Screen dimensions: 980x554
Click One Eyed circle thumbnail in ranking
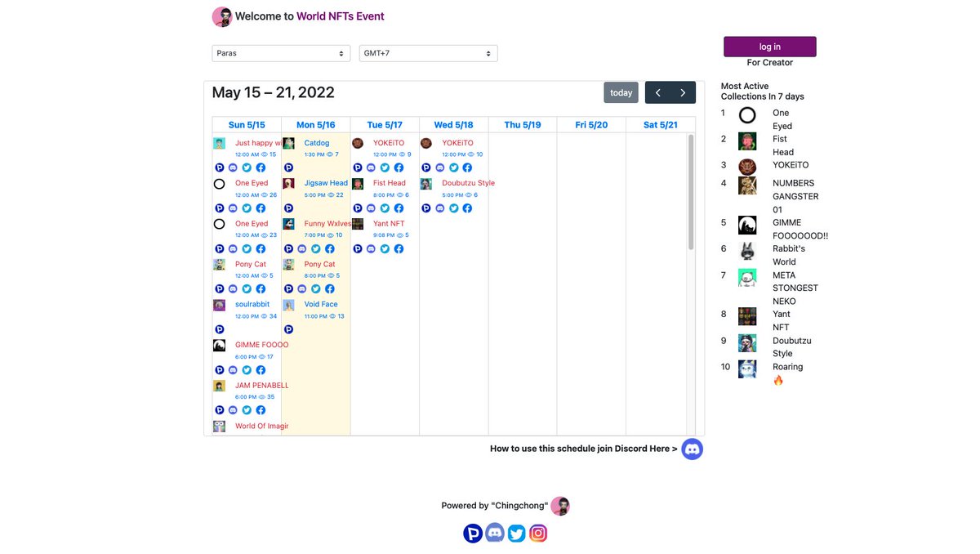(x=747, y=115)
